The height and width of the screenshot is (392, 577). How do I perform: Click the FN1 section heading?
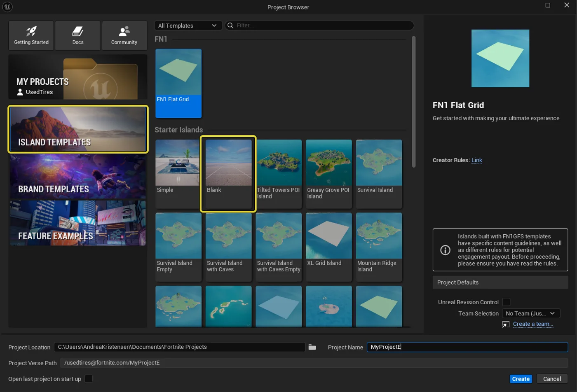(x=161, y=39)
